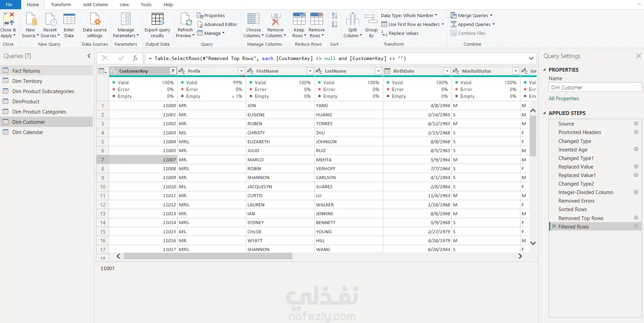Click the Enter Data icon

coord(69,19)
